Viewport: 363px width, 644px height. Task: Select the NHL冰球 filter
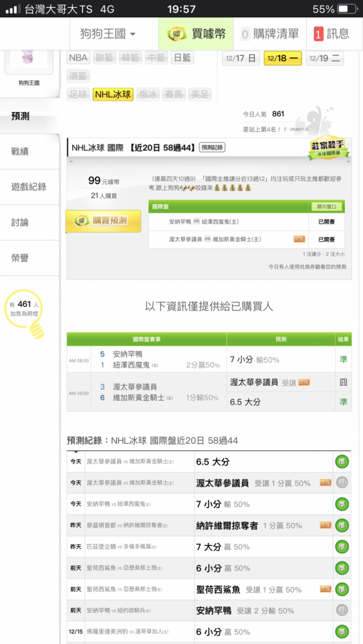coord(113,95)
